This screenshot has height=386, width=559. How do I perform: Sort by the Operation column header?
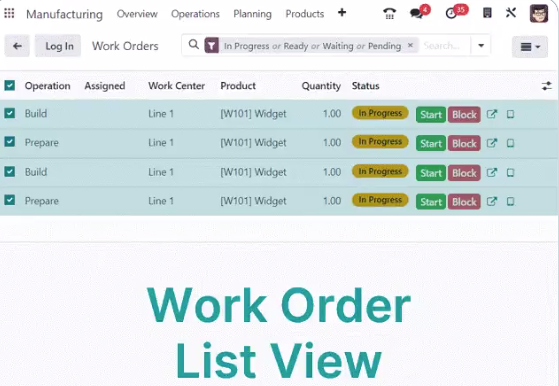click(47, 86)
